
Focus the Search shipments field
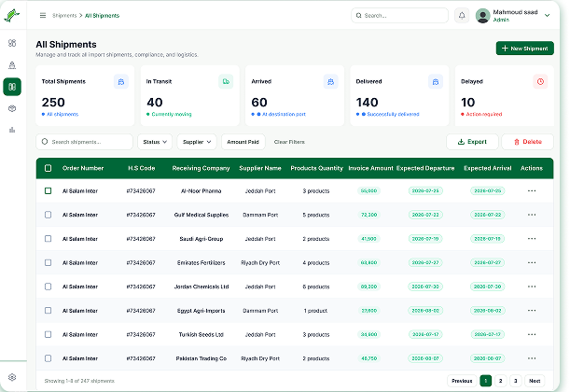[84, 142]
